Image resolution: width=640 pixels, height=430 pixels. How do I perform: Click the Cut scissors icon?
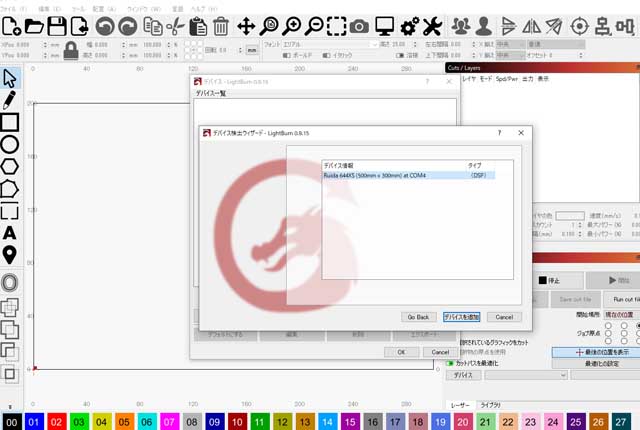176,27
